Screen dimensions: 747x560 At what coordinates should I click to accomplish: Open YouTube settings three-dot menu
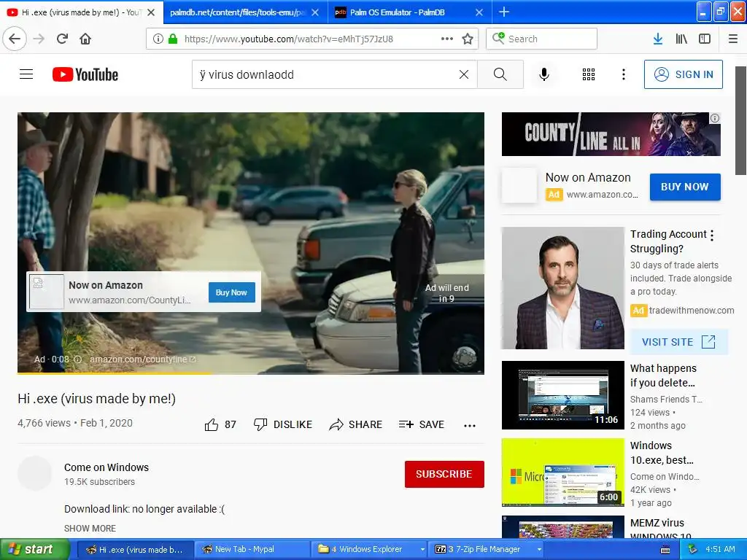click(623, 74)
